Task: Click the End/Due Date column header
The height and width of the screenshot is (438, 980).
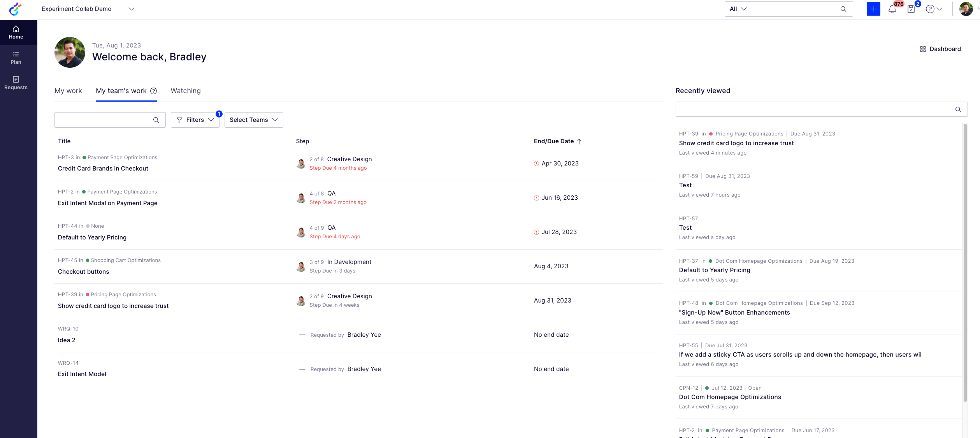Action: [x=554, y=141]
